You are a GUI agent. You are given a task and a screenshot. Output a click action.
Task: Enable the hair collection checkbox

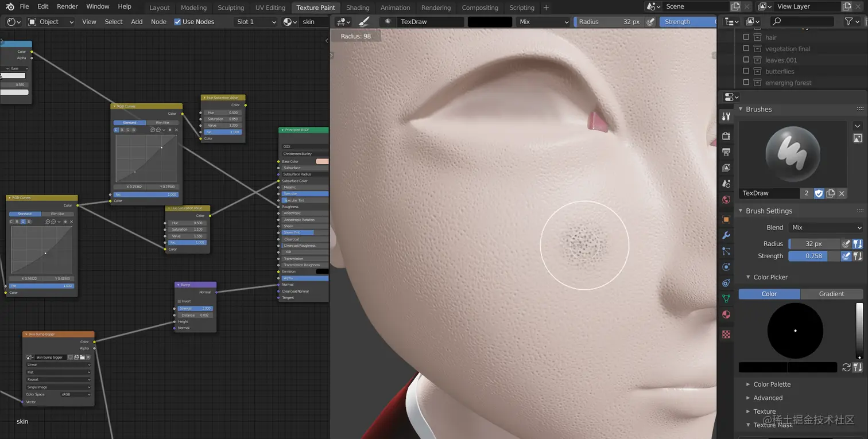tap(747, 37)
